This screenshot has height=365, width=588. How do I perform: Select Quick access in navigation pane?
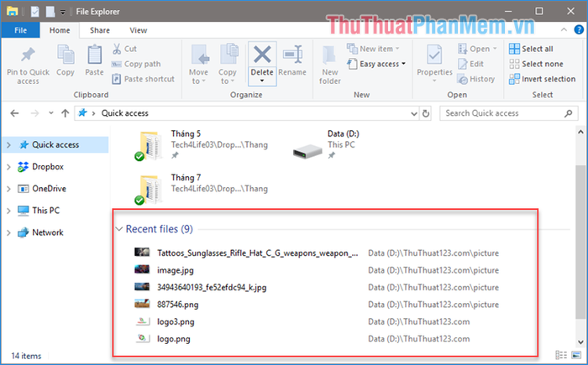(55, 144)
